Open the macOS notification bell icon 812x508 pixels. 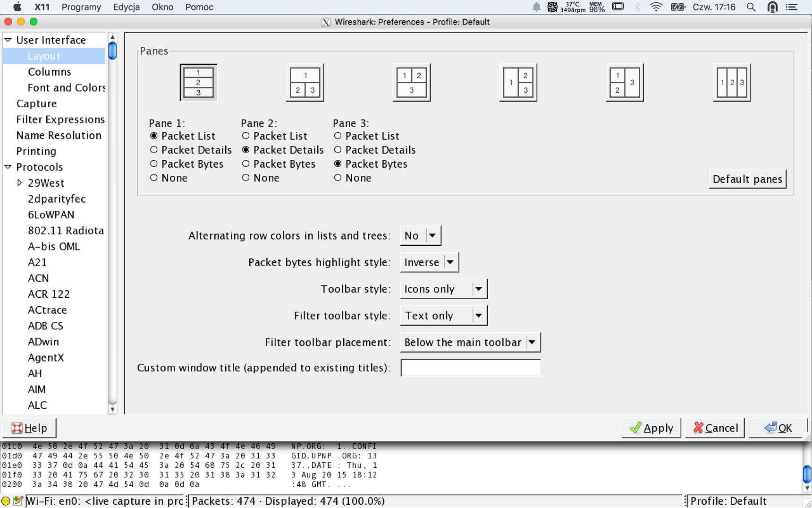coord(536,7)
